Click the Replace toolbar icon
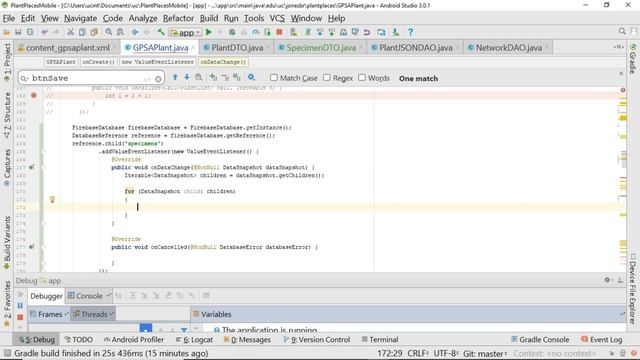The height and width of the screenshot is (360, 640). (x=120, y=32)
